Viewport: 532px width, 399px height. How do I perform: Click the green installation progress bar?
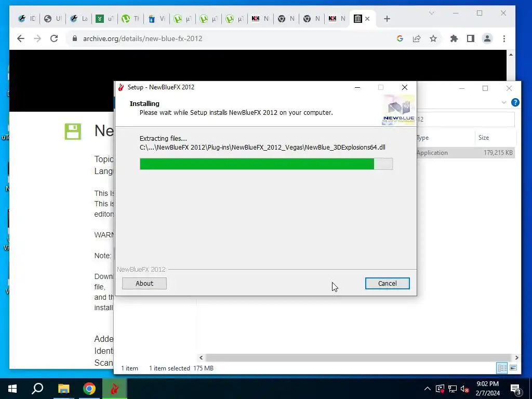click(266, 164)
